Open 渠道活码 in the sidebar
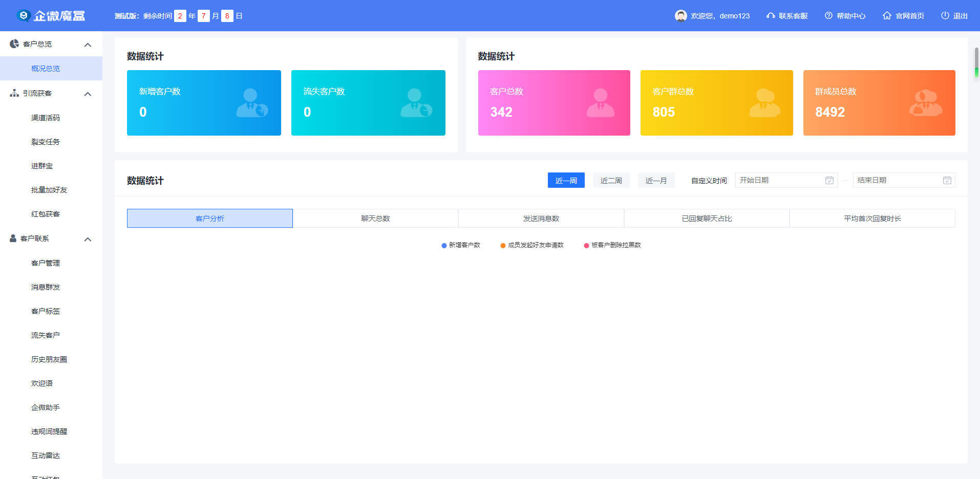 (x=51, y=118)
